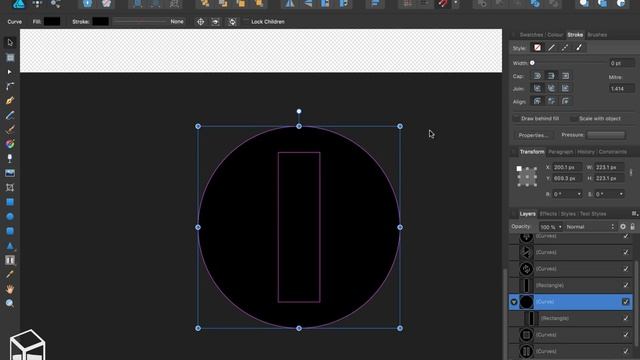Switch to Colour tab
This screenshot has width=640, height=360.
click(x=555, y=35)
